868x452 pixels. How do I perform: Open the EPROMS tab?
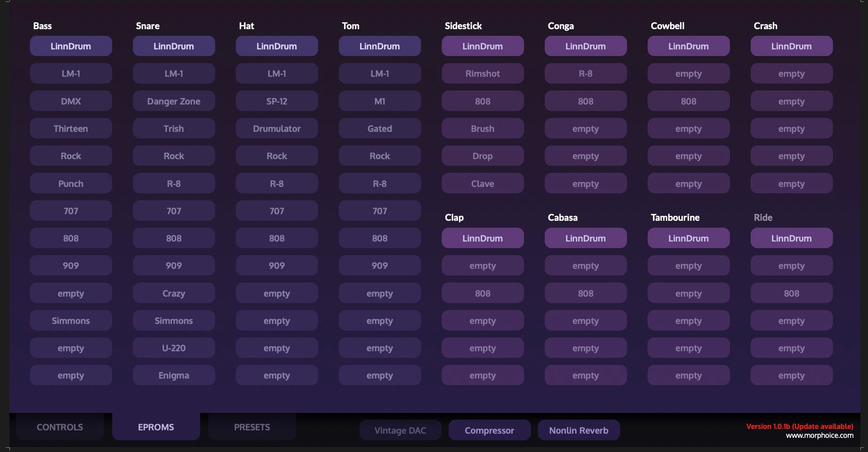(x=156, y=427)
